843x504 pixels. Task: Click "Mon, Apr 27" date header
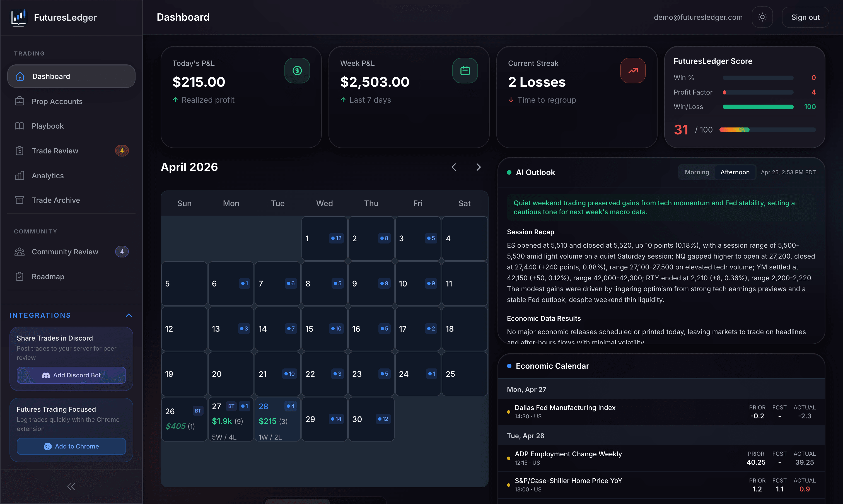pos(526,390)
